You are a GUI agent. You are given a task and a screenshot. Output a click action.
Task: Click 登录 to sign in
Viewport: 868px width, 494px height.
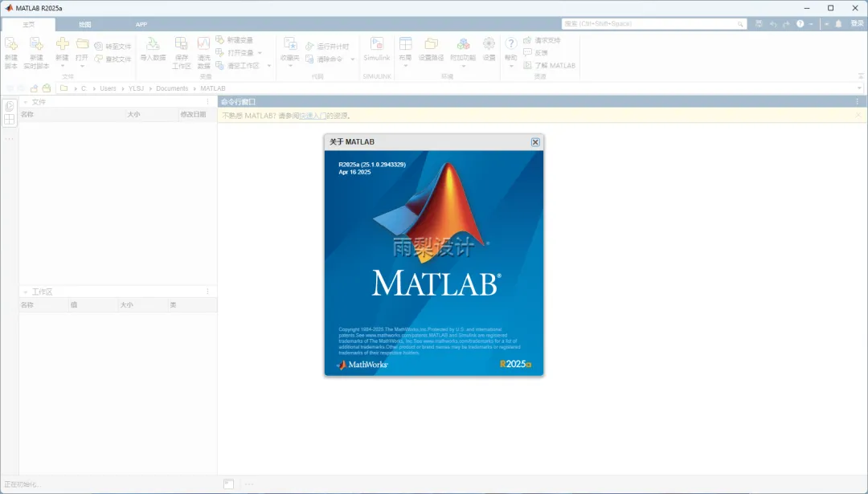click(x=857, y=24)
